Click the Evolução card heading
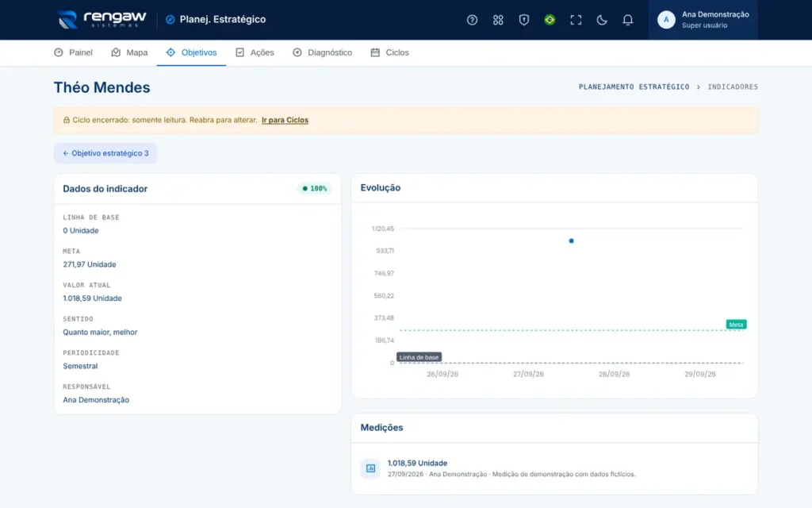 [x=381, y=187]
